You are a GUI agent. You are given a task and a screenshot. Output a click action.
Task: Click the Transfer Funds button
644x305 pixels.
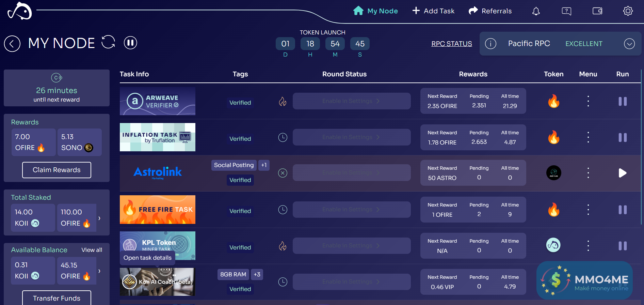point(57,298)
